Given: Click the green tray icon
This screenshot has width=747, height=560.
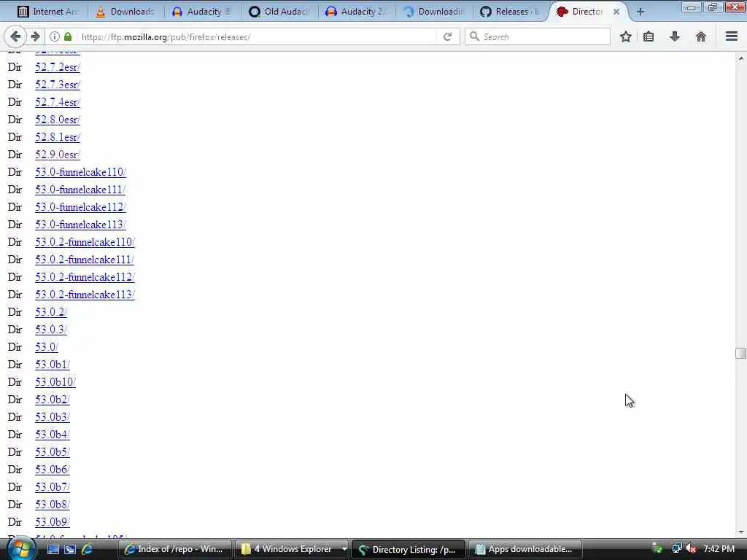Looking at the screenshot, I should click(x=657, y=549).
